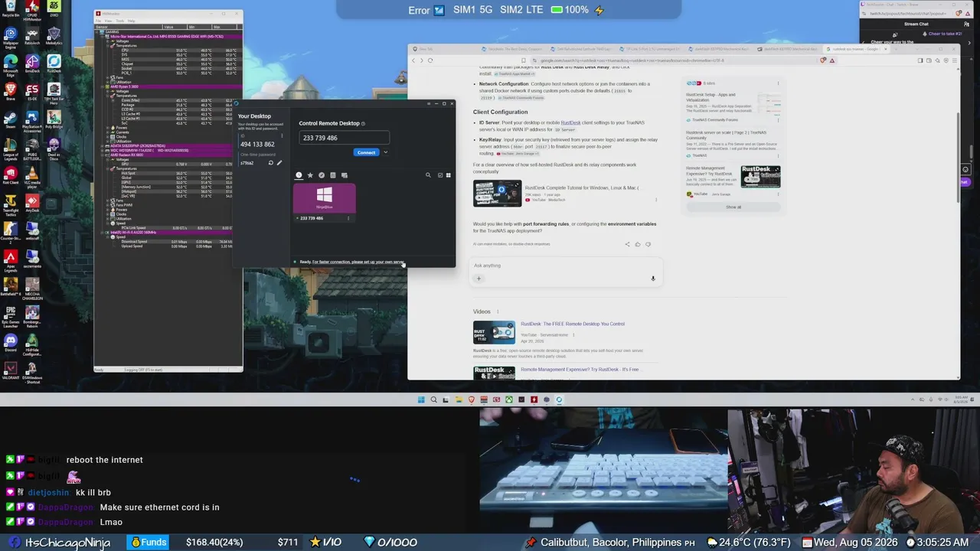Open 'Remote Management Expensive? Try RustDesk' video result
980x551 pixels.
pos(580,370)
